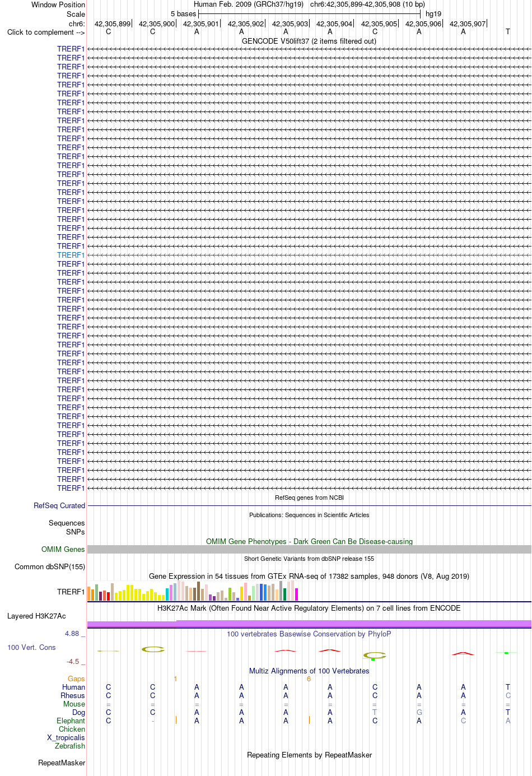The width and height of the screenshot is (532, 776).
Task: Click the orange gap count 1
Action: click(175, 679)
